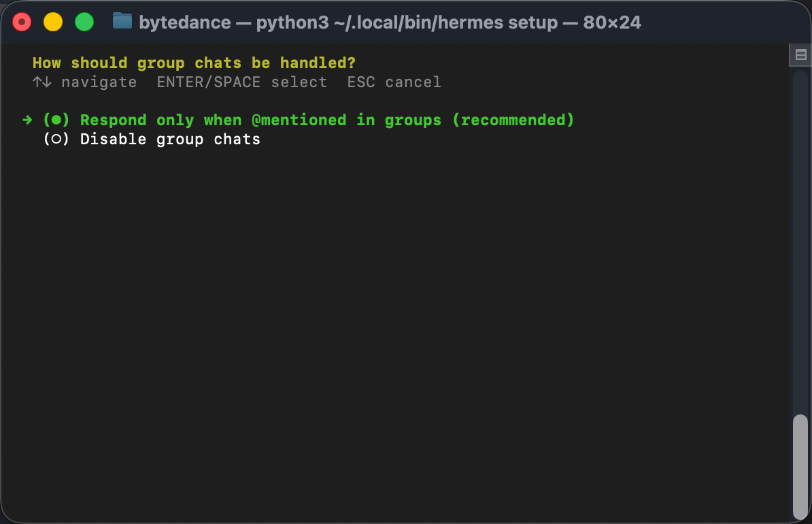
Task: Select the filled radio button for @mentioned replies
Action: (56, 120)
